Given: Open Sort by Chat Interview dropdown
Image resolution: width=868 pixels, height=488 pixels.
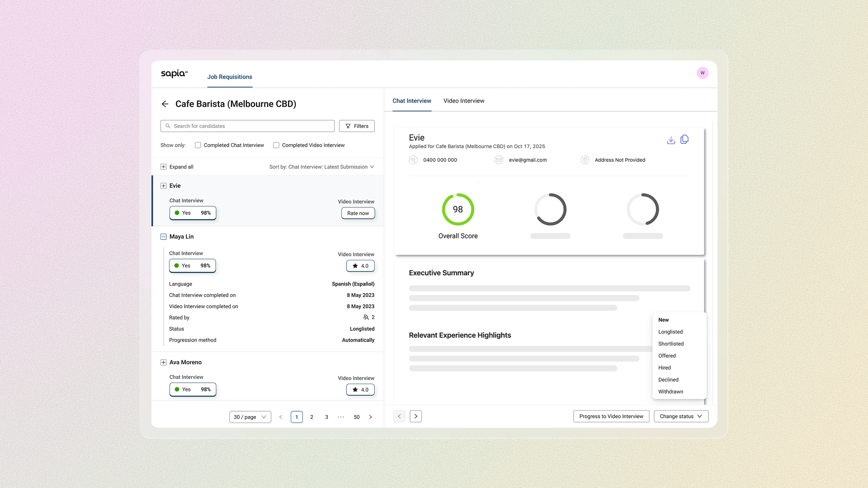Looking at the screenshot, I should [321, 167].
